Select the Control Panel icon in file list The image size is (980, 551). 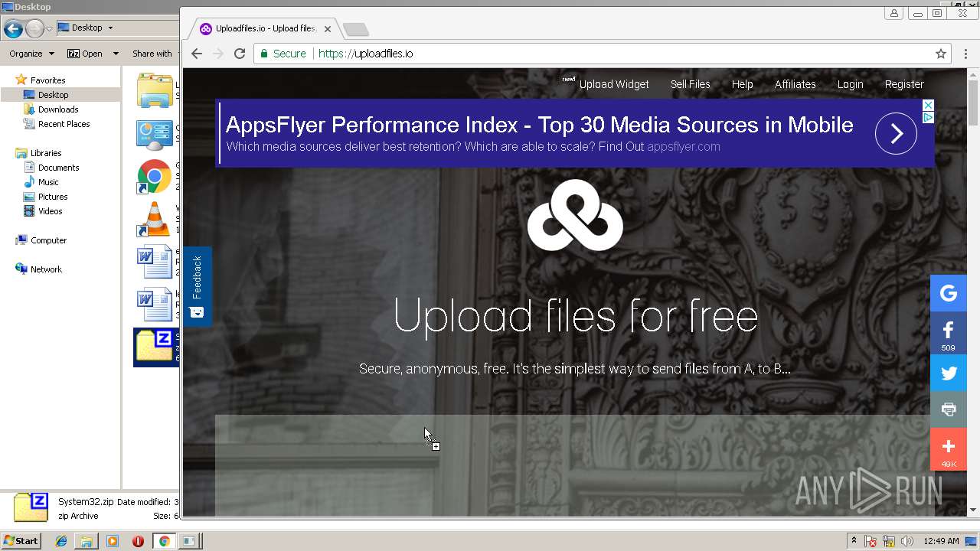pyautogui.click(x=155, y=134)
